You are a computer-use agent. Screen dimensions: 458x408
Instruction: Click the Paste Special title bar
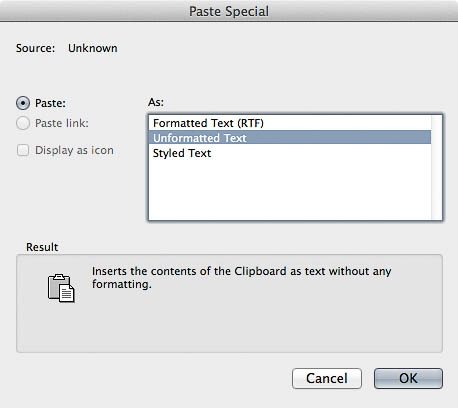click(x=229, y=11)
